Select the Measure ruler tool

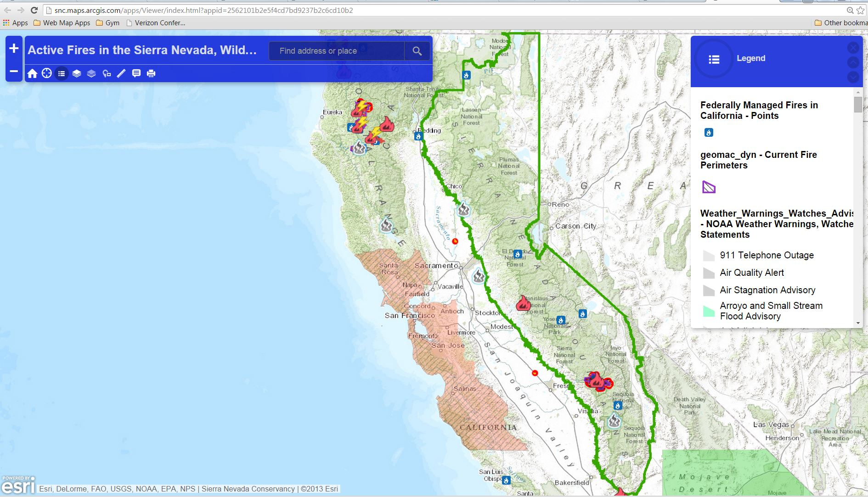pyautogui.click(x=121, y=73)
